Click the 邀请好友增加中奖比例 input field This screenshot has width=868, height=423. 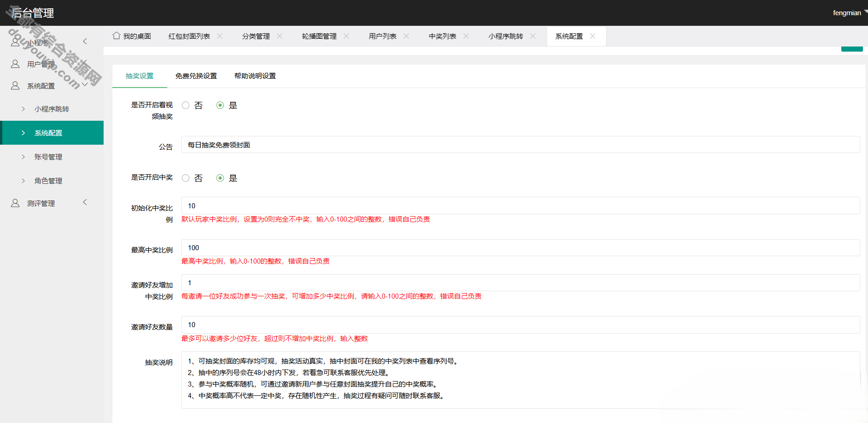(520, 282)
